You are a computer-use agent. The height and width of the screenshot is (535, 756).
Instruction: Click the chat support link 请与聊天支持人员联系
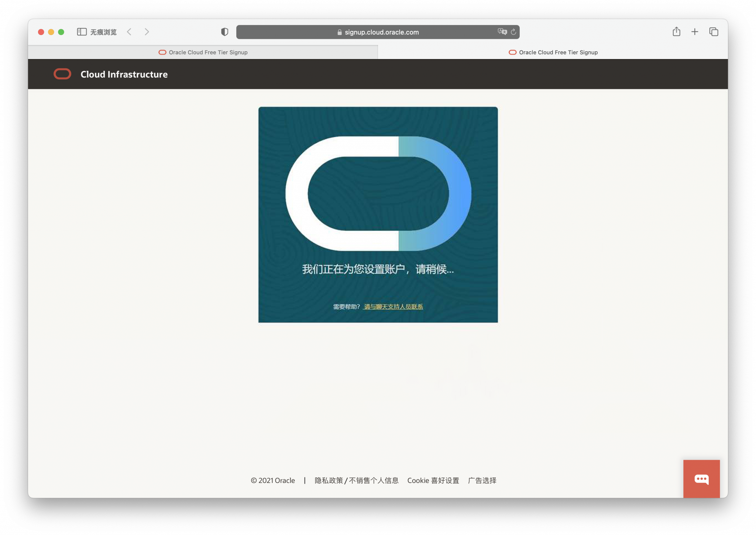click(393, 307)
